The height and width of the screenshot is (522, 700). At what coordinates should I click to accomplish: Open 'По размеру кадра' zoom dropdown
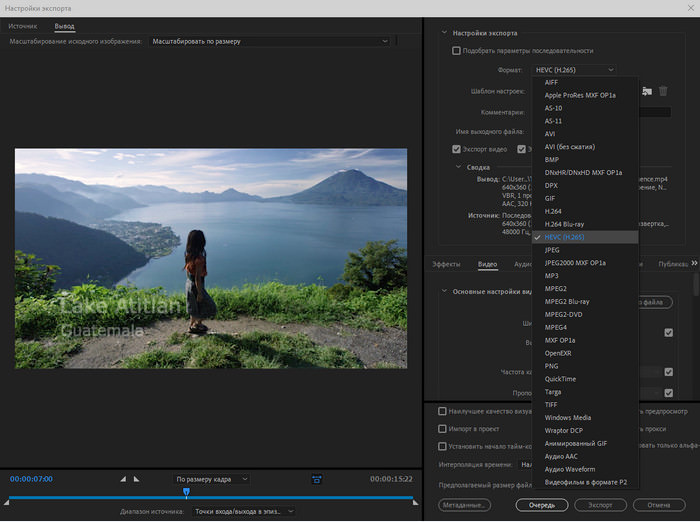point(211,479)
